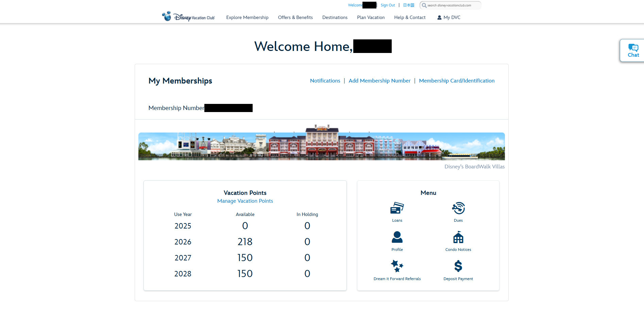Open the Destinations menu
The image size is (644, 310).
(x=335, y=17)
